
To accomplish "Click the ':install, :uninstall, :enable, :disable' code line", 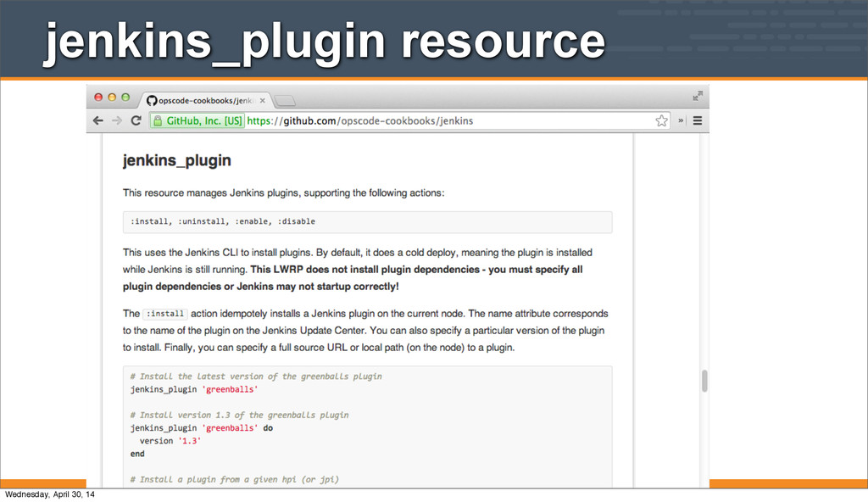I will tap(223, 221).
